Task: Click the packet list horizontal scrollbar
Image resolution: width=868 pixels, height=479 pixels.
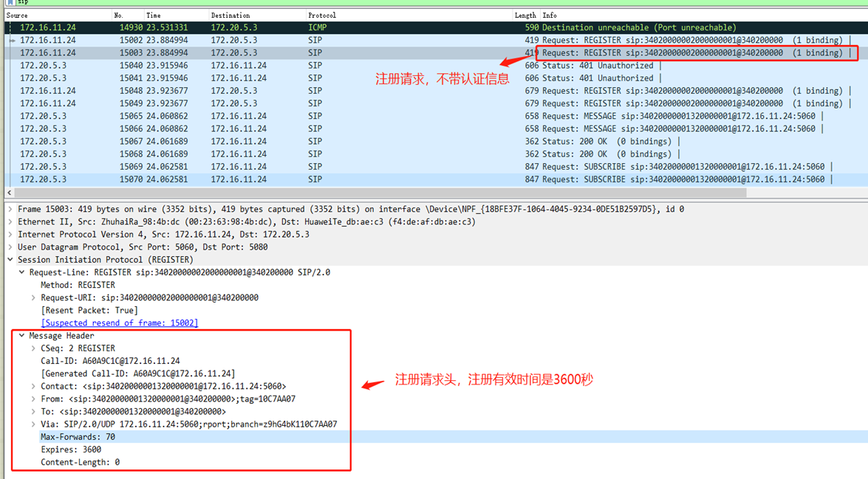Action: (380, 193)
